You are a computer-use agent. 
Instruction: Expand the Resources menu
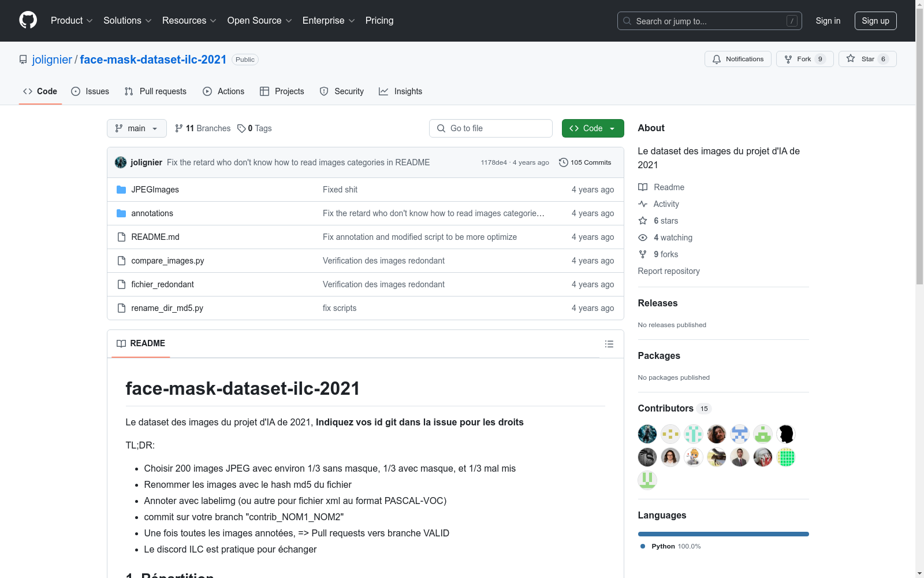click(x=189, y=20)
